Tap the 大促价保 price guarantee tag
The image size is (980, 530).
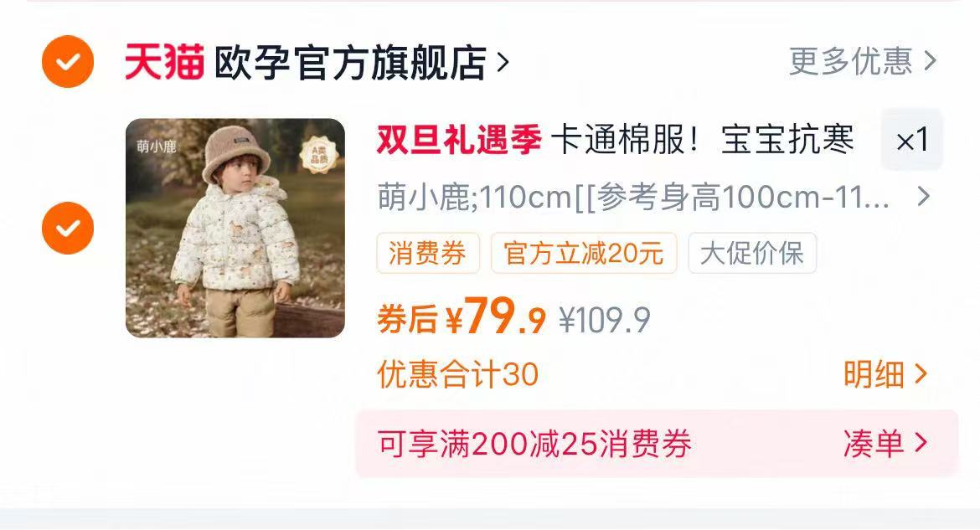coord(752,253)
